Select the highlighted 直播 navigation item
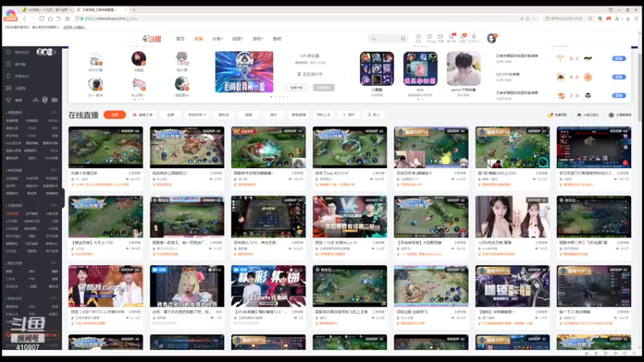The image size is (644, 362). click(198, 39)
